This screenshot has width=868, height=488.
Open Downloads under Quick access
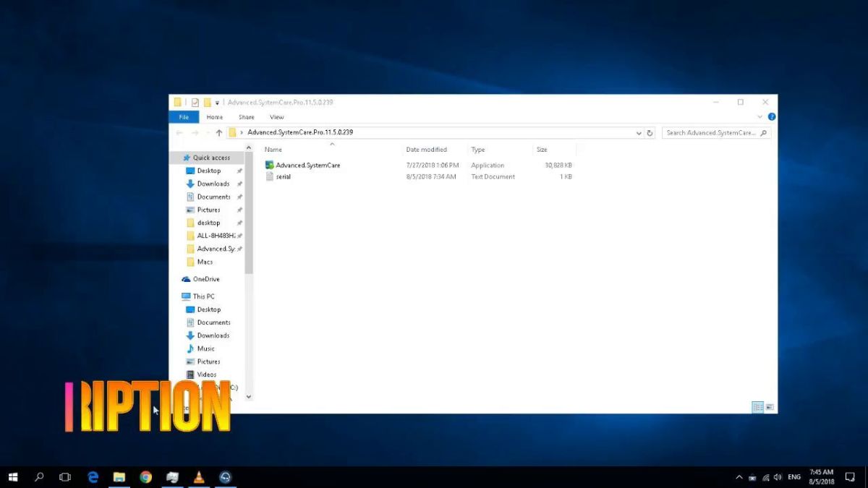point(213,184)
